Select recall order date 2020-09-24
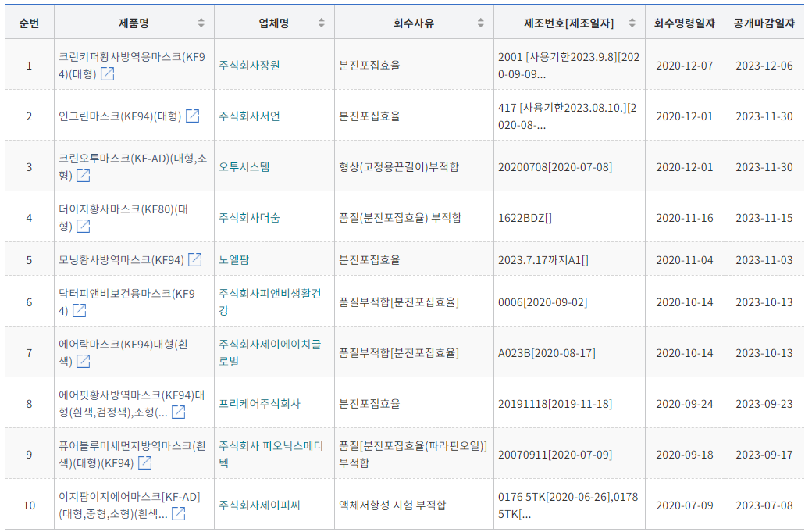This screenshot has width=812, height=532. [685, 404]
